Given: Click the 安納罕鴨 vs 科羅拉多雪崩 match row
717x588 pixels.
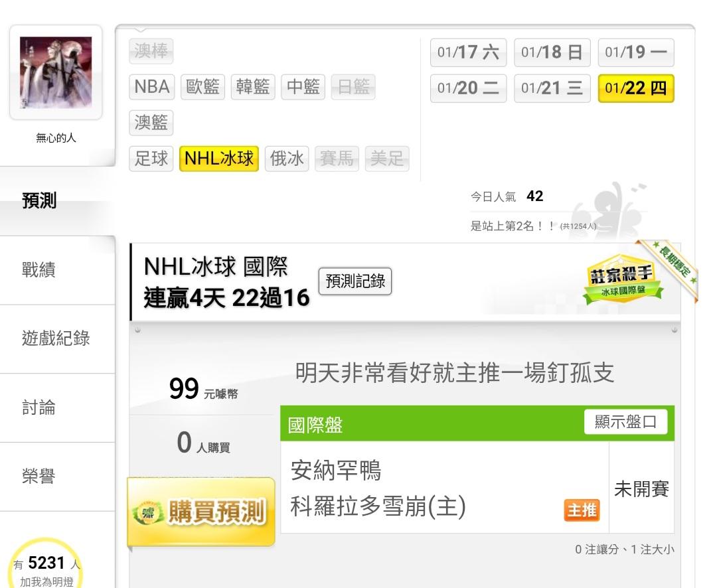Looking at the screenshot, I should click(x=444, y=488).
